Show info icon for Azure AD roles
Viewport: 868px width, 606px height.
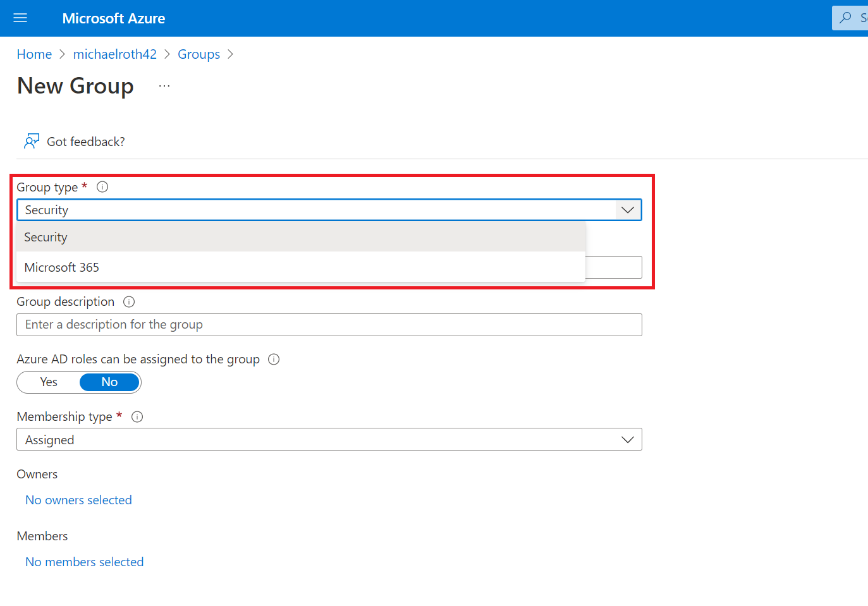(x=274, y=360)
